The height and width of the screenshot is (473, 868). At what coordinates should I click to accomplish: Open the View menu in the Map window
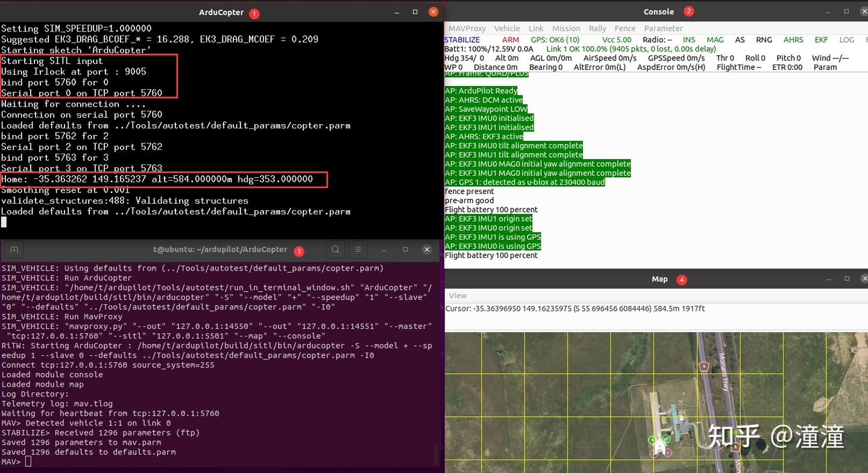click(x=458, y=295)
